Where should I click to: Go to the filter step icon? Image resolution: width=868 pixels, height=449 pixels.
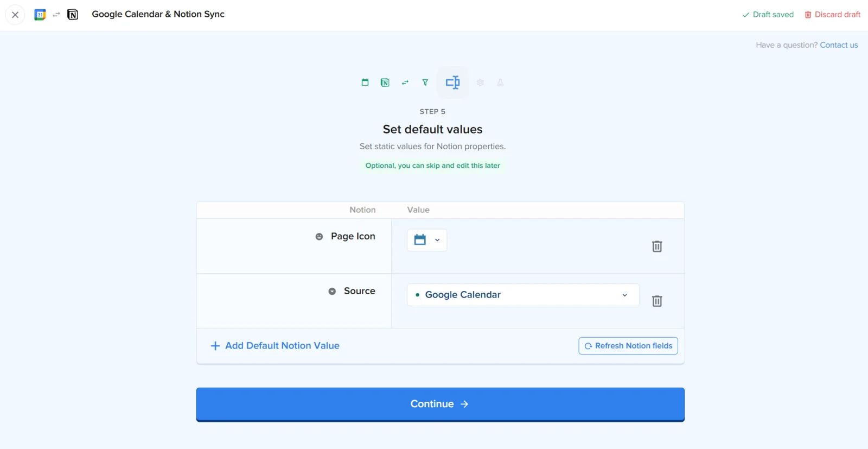[425, 83]
